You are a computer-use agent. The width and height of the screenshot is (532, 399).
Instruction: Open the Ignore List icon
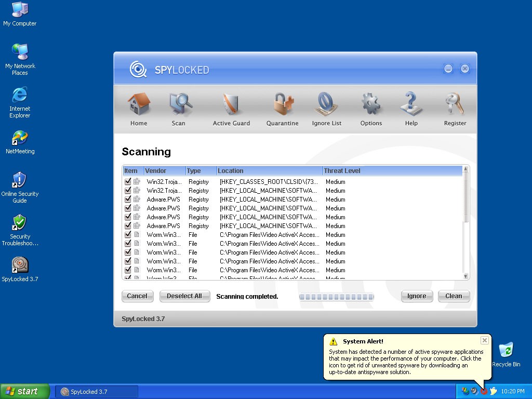(327, 104)
